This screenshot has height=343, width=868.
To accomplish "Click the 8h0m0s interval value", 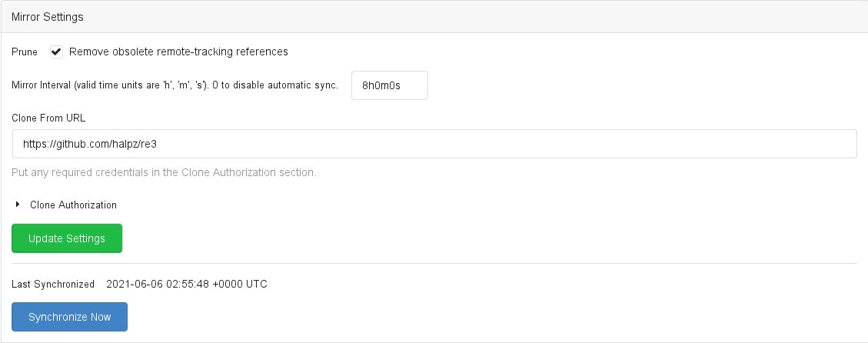I will [381, 85].
